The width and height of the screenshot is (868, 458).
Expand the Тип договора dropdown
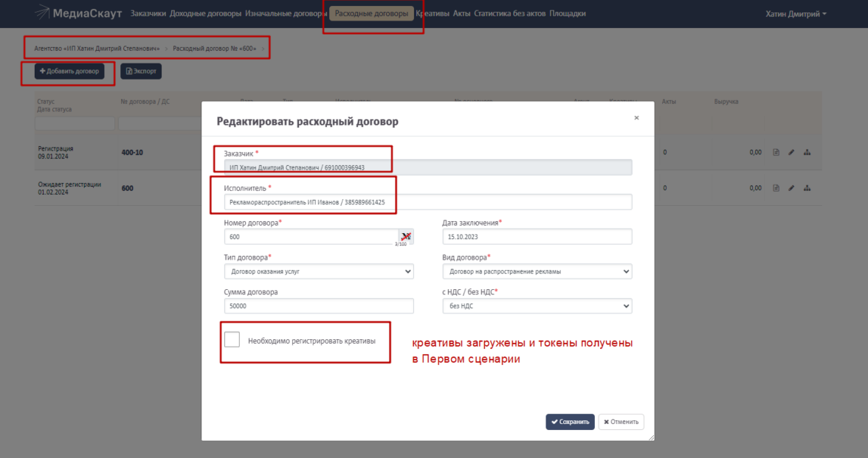[x=318, y=271]
